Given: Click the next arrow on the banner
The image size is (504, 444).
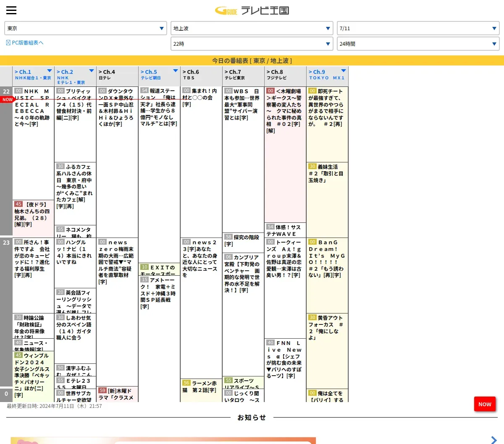Looking at the screenshot, I should pyautogui.click(x=494, y=439).
